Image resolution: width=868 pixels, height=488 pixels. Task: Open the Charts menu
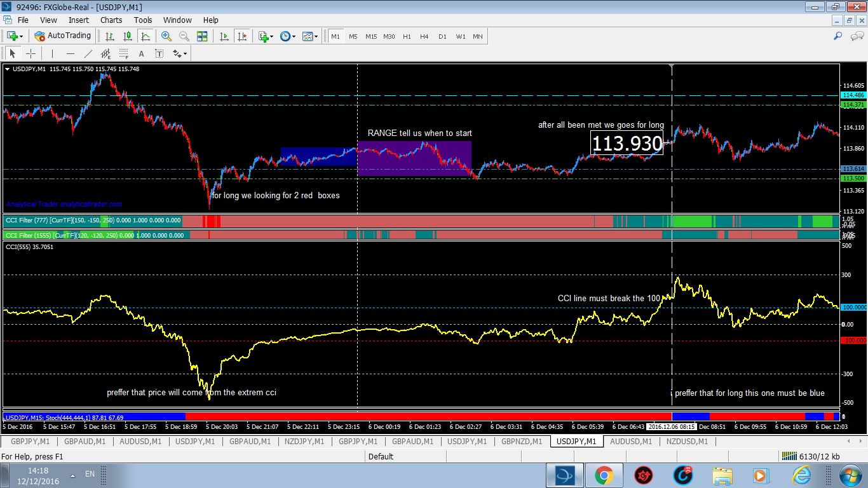111,20
